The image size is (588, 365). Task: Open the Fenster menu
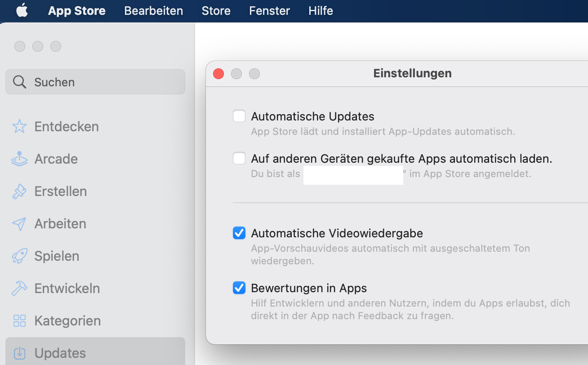270,11
